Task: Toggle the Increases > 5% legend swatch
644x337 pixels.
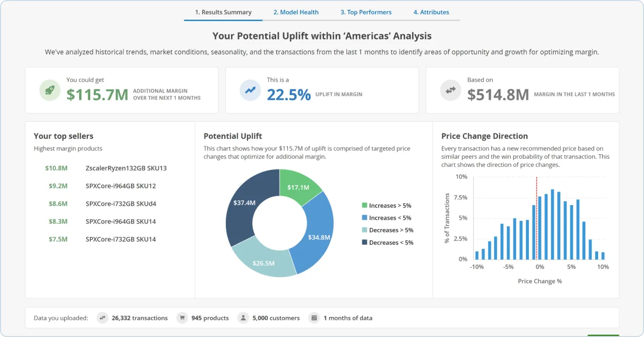Action: 364,206
